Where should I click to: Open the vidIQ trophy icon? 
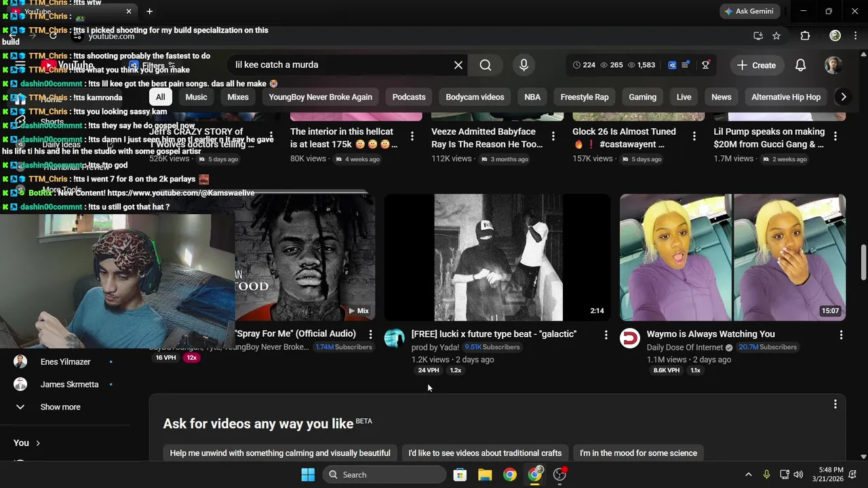coord(706,65)
